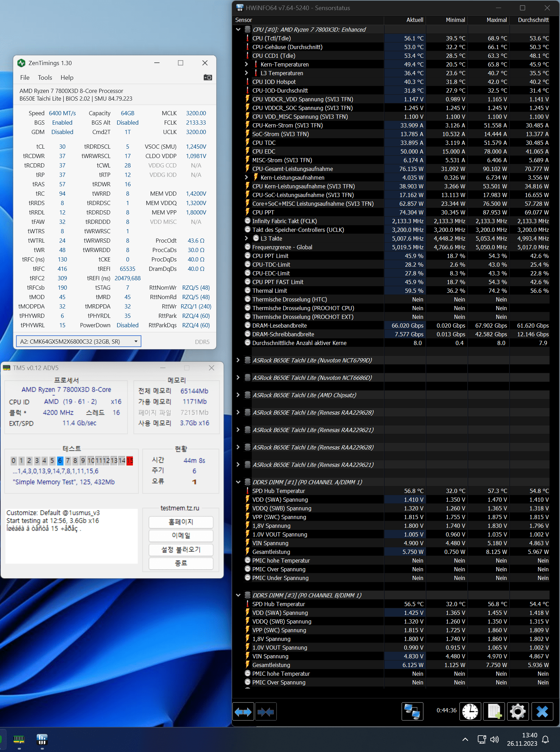Click the Frequenzgrenze - Global clock icon
This screenshot has height=752, width=560.
pos(248,247)
